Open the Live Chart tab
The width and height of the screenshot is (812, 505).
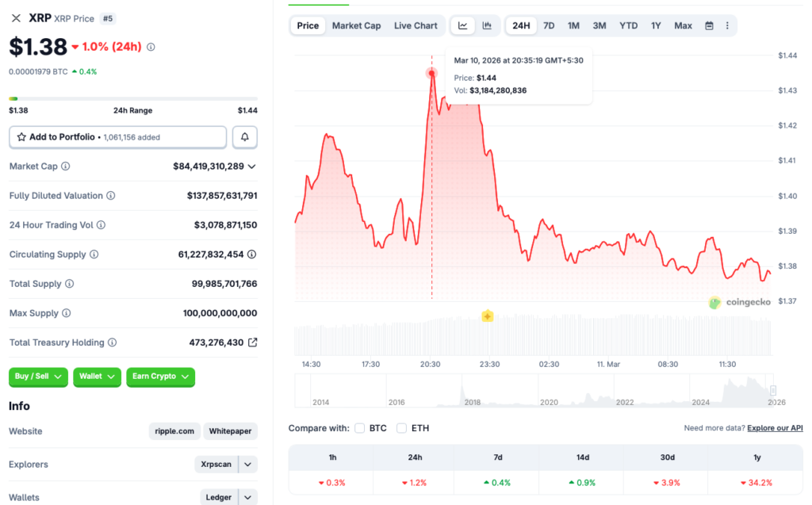tap(416, 25)
